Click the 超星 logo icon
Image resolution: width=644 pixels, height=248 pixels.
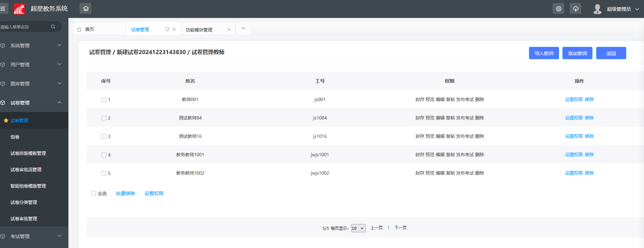19,9
